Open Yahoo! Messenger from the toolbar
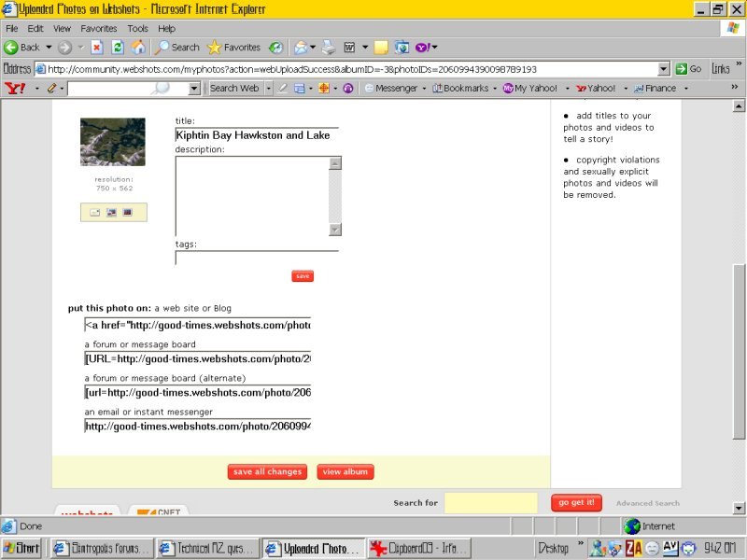The height and width of the screenshot is (560, 747). 390,89
